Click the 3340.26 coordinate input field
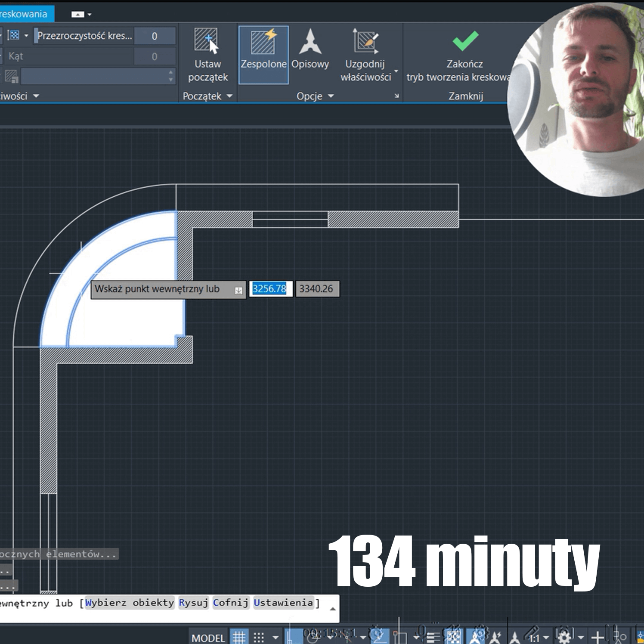Viewport: 644px width, 644px height. pyautogui.click(x=317, y=289)
